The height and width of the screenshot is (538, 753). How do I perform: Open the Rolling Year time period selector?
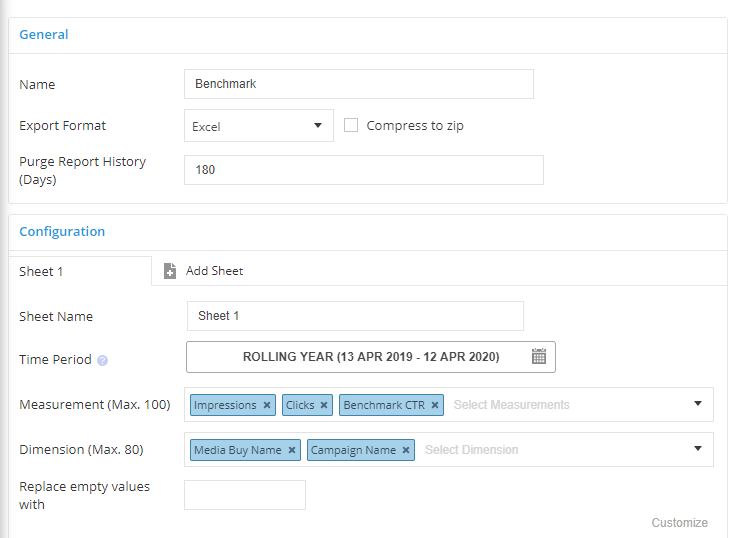(x=371, y=357)
